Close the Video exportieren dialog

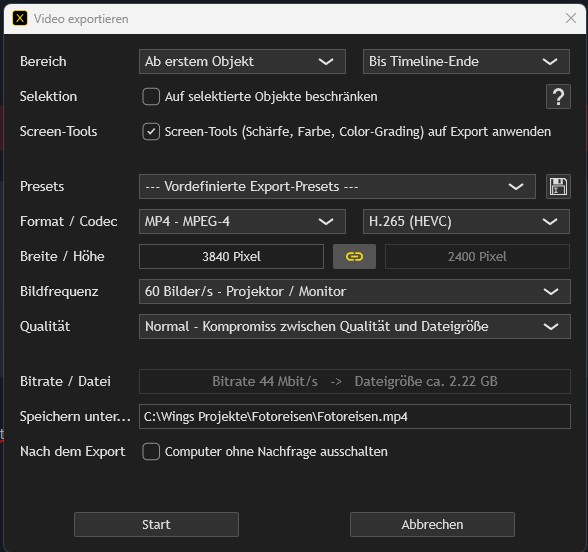point(571,18)
